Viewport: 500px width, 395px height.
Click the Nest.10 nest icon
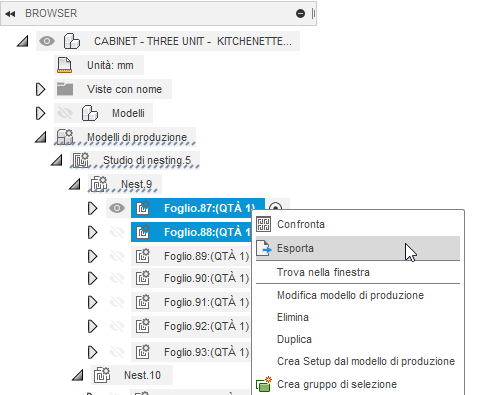click(x=102, y=375)
